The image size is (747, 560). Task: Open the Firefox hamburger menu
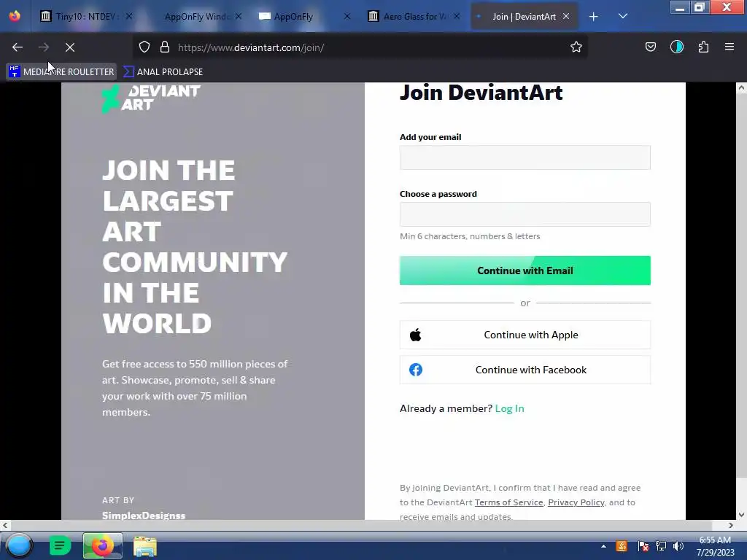pyautogui.click(x=729, y=47)
